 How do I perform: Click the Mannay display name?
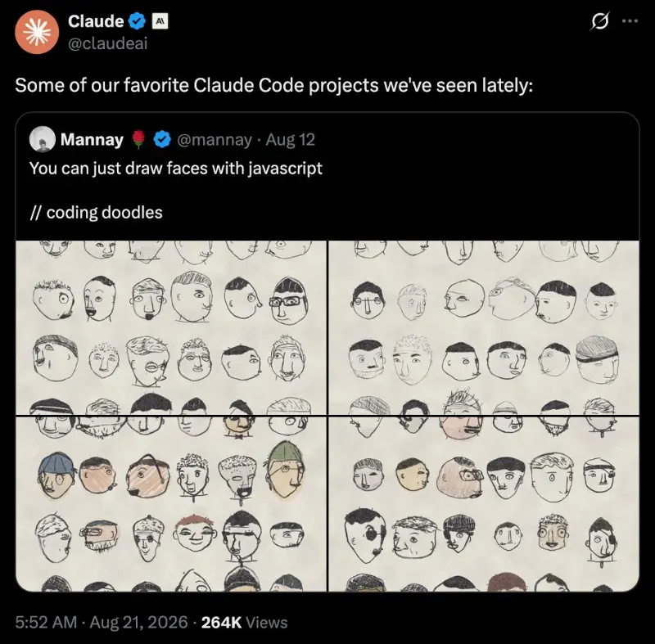coord(92,139)
